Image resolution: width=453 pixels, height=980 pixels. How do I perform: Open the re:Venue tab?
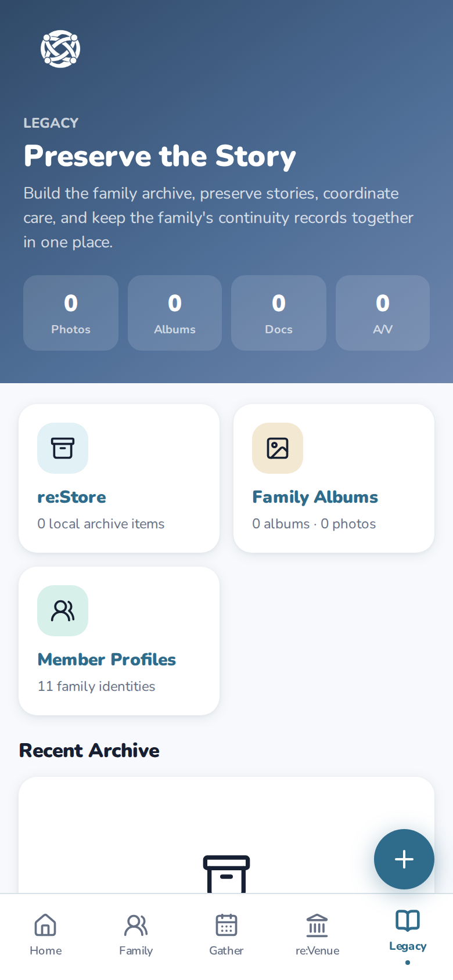coord(317,935)
